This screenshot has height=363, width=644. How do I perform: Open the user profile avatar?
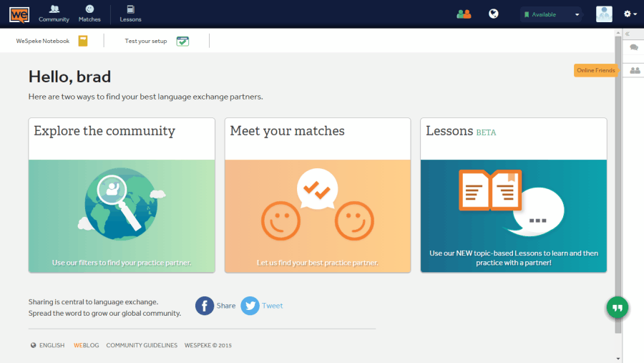tap(604, 14)
